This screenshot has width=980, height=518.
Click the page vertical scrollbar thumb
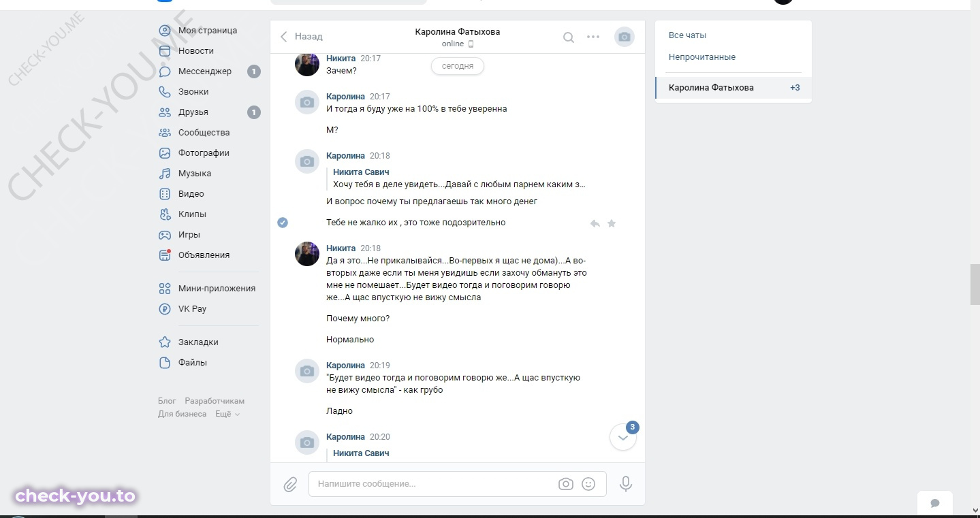point(975,284)
